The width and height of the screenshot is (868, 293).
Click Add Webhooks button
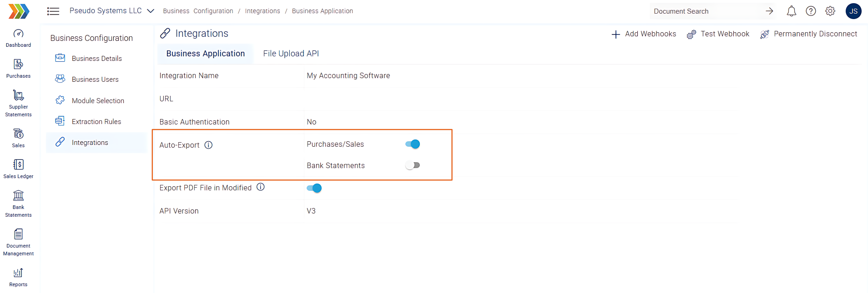[644, 34]
